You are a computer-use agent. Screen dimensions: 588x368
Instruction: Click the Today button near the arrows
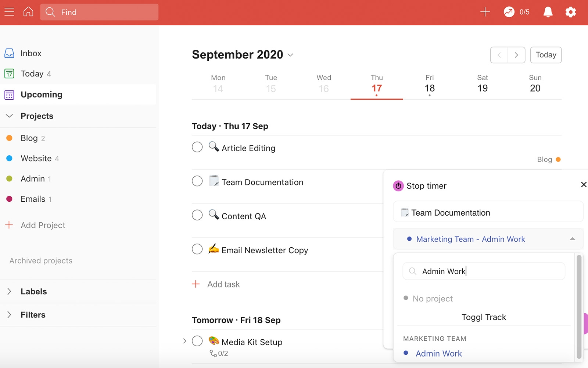click(545, 55)
